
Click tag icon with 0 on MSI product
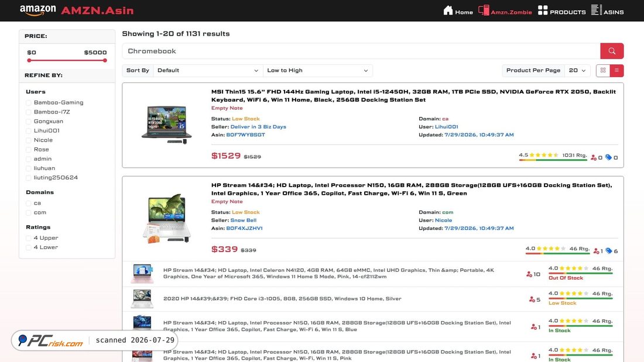[608, 157]
